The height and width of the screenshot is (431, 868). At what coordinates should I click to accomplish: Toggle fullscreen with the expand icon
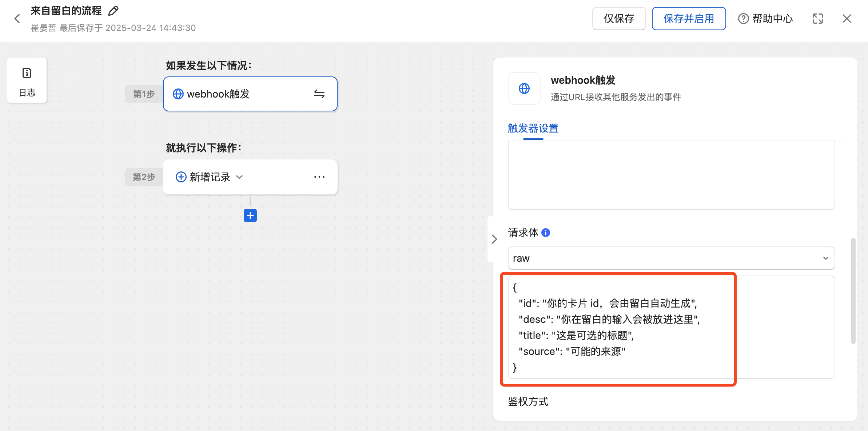pyautogui.click(x=818, y=19)
